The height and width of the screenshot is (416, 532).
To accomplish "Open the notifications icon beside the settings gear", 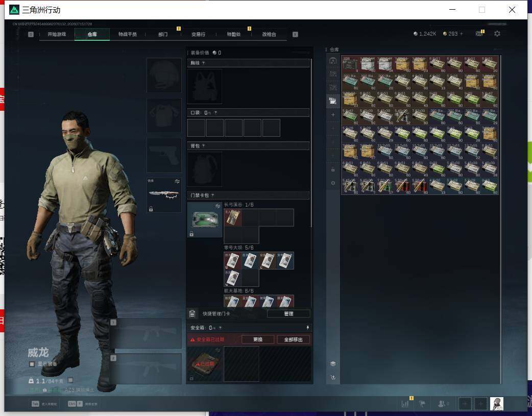I will pyautogui.click(x=479, y=33).
